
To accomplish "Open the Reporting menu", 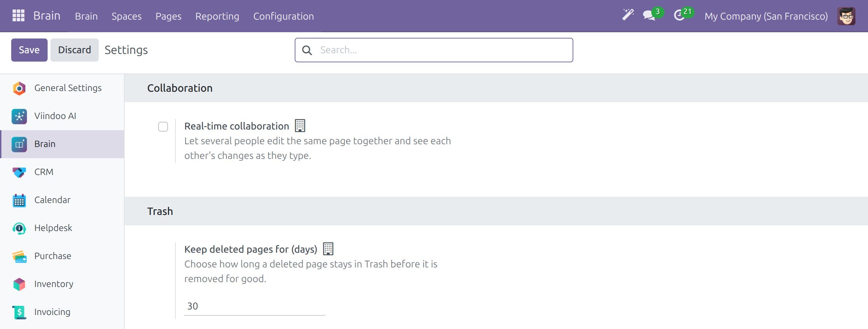I will point(217,16).
